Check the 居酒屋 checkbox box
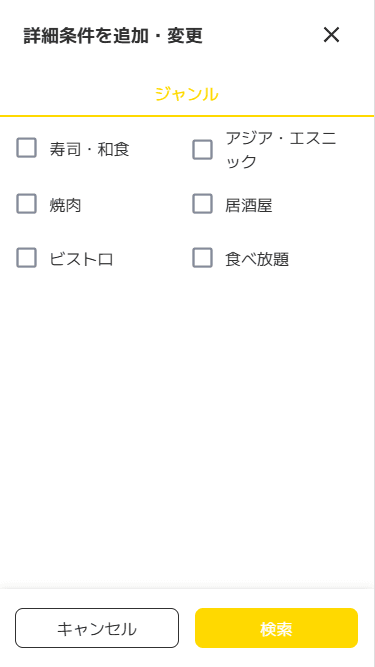Viewport: 375px width, 667px height. pyautogui.click(x=202, y=203)
